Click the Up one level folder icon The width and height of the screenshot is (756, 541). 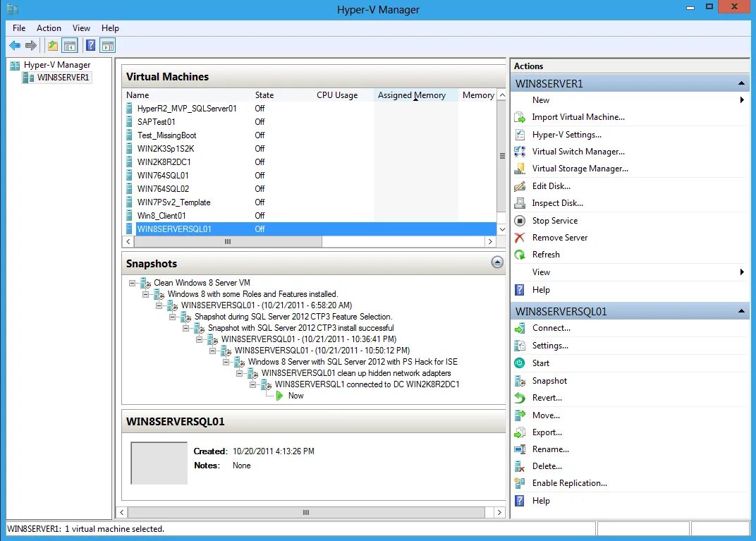tap(53, 46)
